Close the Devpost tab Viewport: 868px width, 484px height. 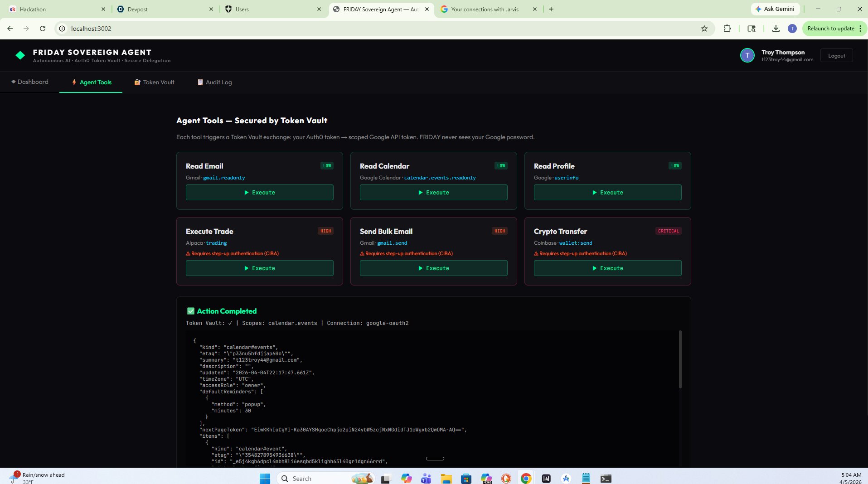tap(211, 9)
